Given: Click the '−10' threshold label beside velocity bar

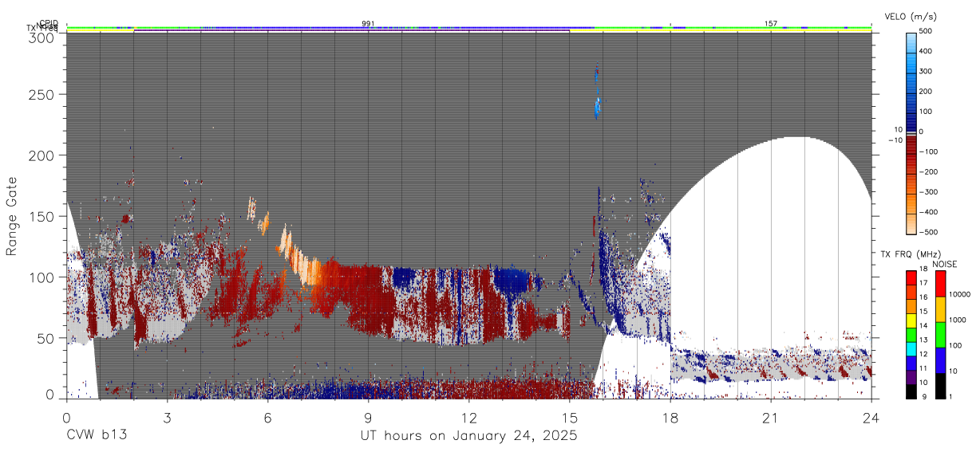Looking at the screenshot, I should pos(895,140).
